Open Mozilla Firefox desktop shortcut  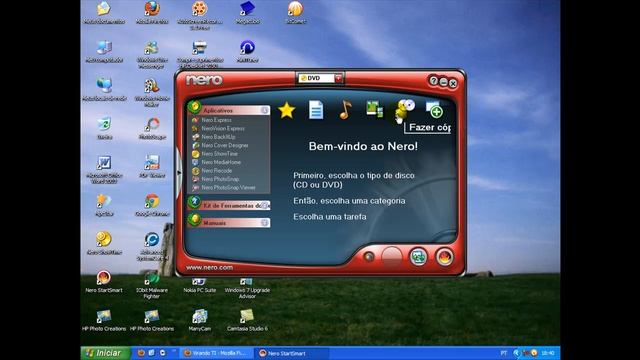(x=152, y=12)
